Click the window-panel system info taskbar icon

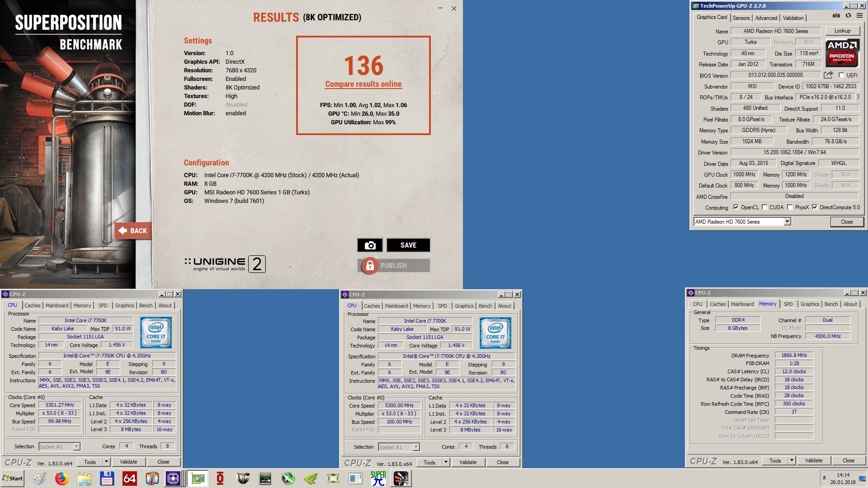(x=356, y=479)
